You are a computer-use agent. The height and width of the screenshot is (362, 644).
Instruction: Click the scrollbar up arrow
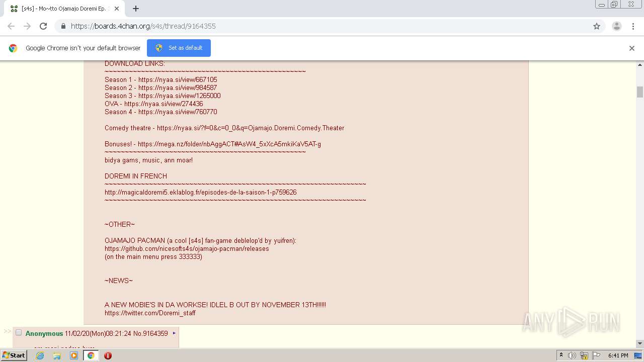pyautogui.click(x=640, y=65)
